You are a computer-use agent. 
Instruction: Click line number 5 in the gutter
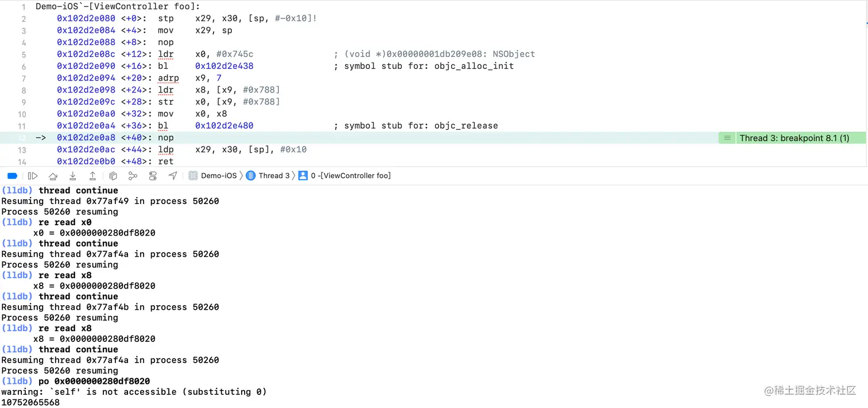click(x=24, y=55)
